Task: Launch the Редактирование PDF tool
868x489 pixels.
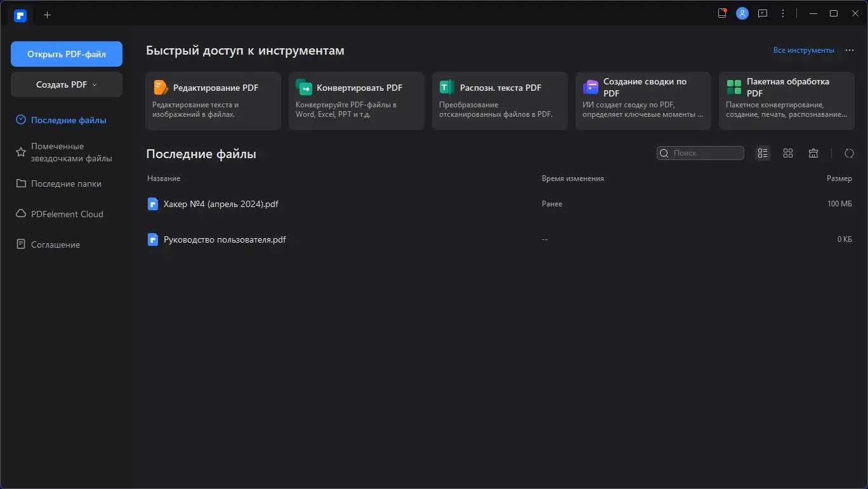Action: pos(213,101)
